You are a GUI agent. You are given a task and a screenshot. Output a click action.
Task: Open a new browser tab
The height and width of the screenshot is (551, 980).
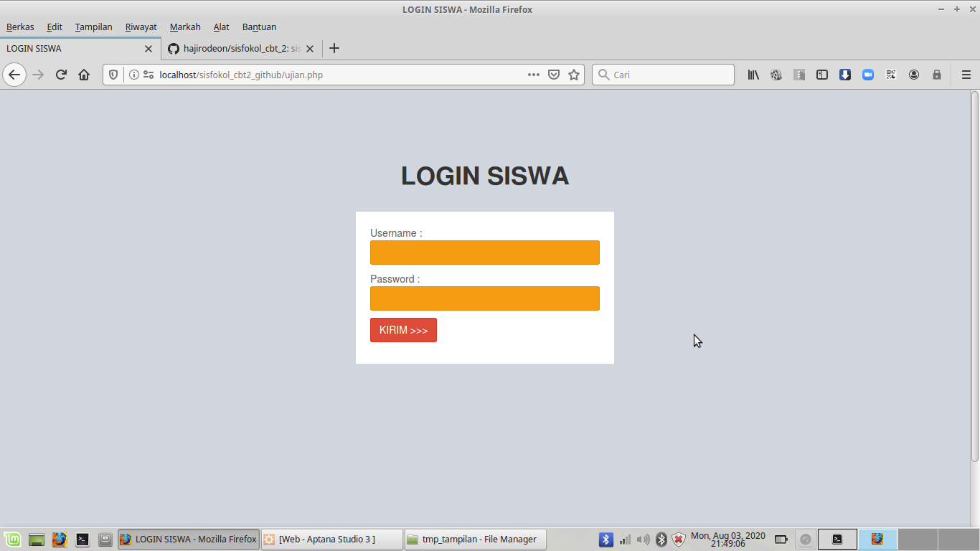[x=334, y=49]
